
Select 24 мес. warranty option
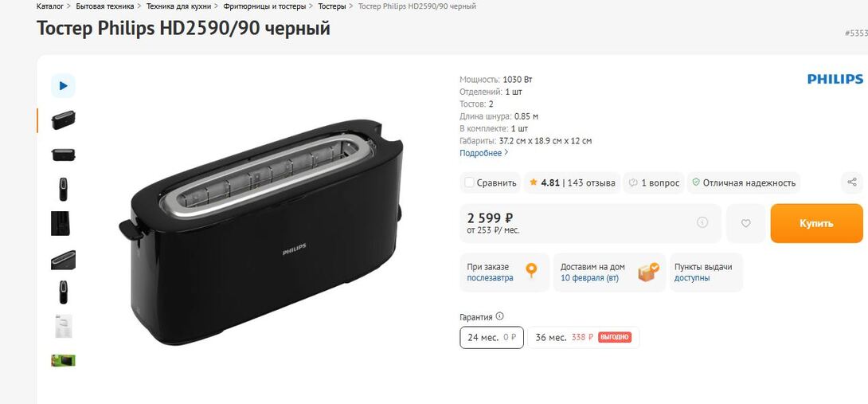coord(491,337)
